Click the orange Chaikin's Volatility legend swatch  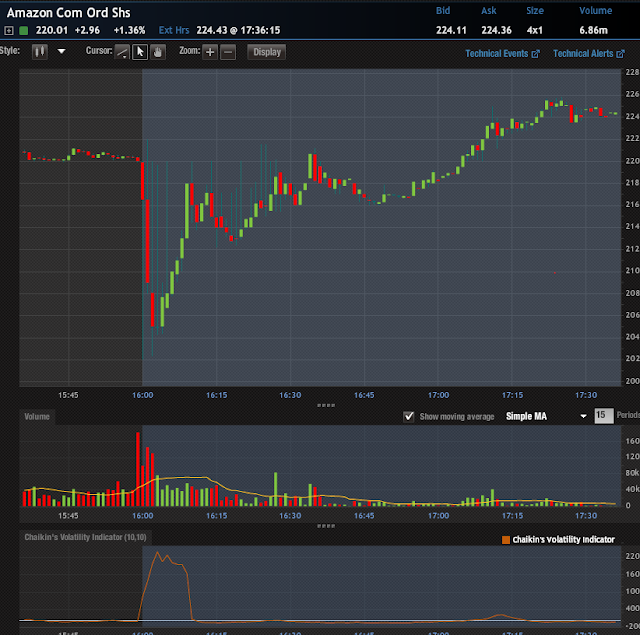pos(506,540)
